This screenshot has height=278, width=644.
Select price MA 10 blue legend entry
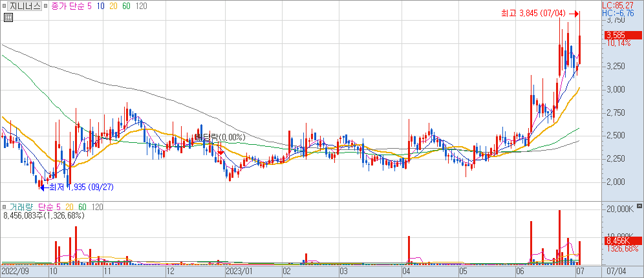click(x=101, y=6)
